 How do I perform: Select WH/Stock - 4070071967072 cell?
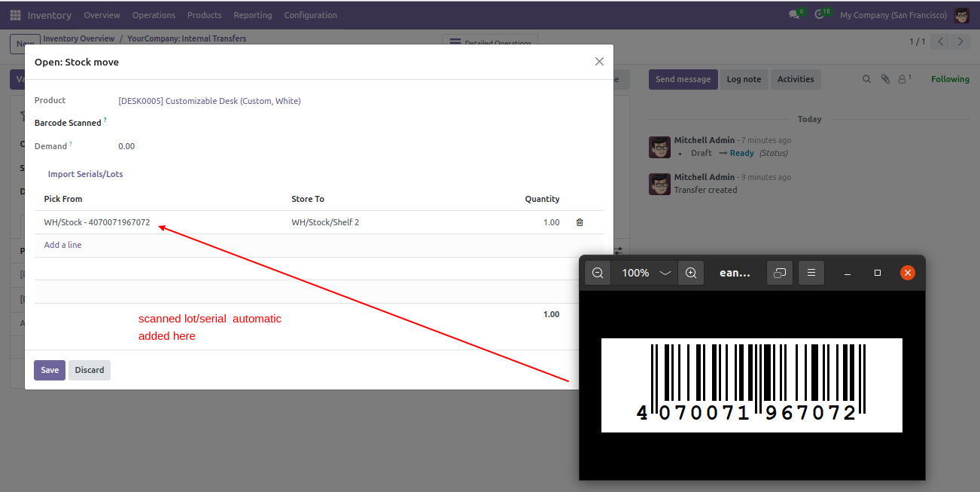97,222
